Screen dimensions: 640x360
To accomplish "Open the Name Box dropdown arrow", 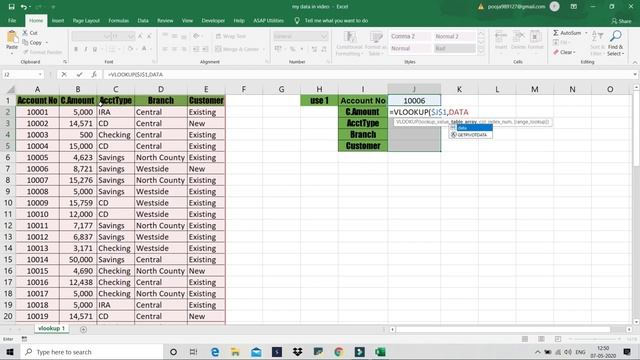I will coord(40,74).
